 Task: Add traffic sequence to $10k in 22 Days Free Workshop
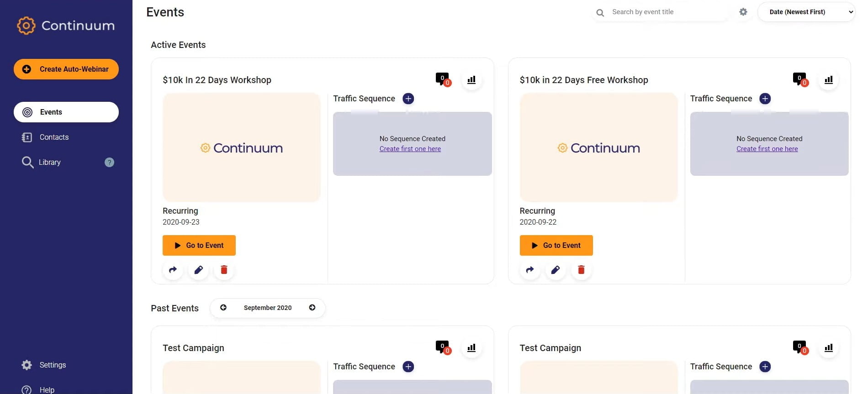pyautogui.click(x=765, y=99)
